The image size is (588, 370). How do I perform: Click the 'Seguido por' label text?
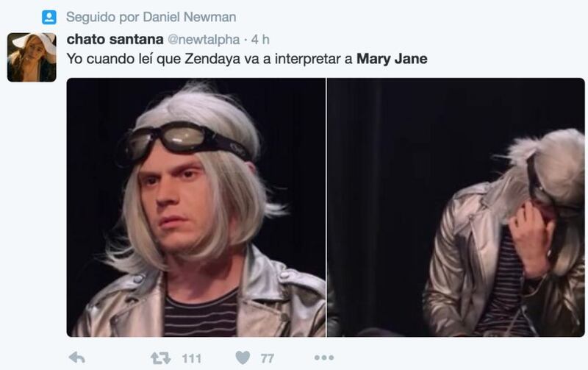click(103, 17)
